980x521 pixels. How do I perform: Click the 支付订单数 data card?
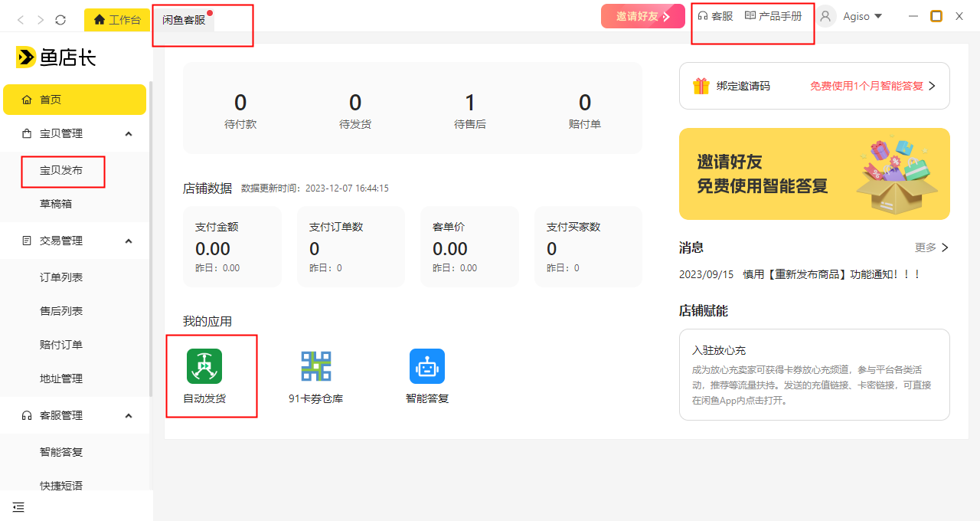351,247
